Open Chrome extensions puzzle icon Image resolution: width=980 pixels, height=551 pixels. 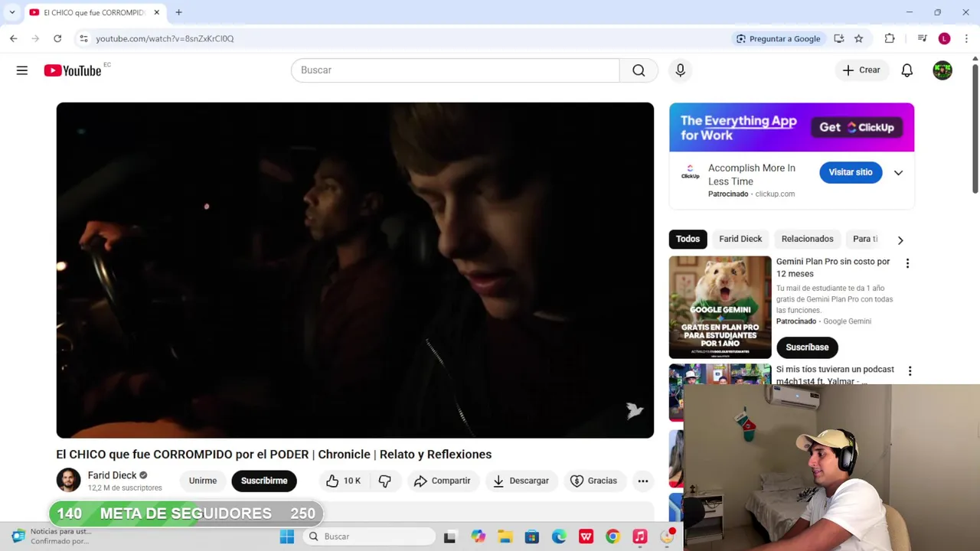pos(890,38)
